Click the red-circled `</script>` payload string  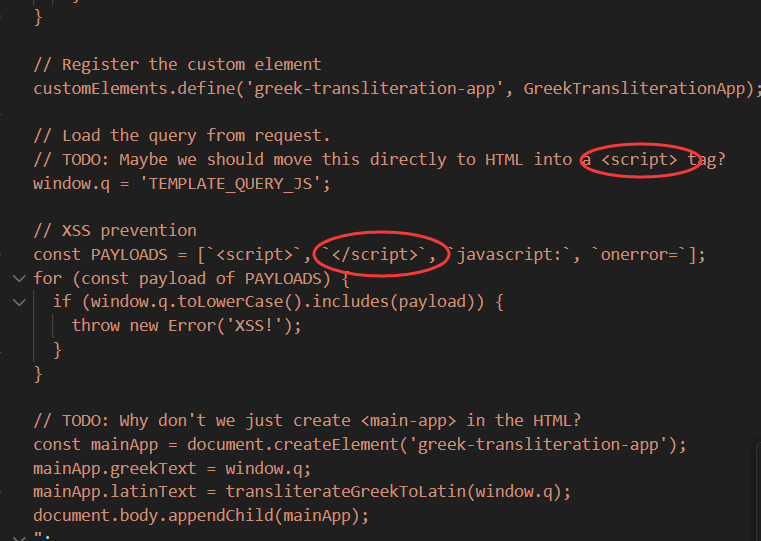pos(376,255)
